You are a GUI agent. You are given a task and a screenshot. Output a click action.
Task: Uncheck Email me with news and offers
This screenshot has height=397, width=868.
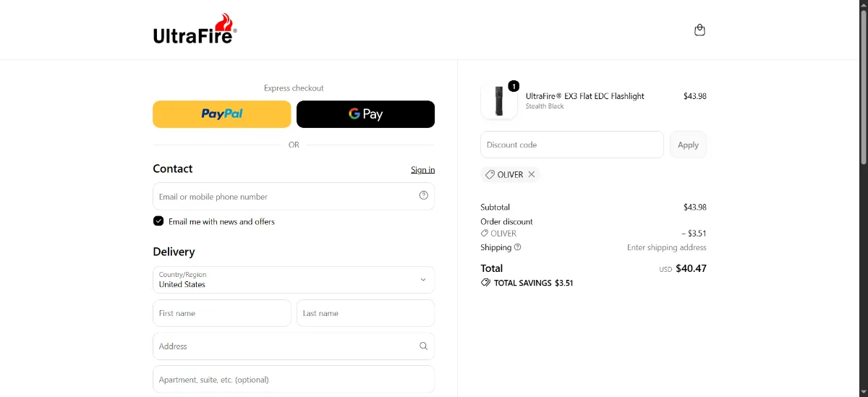click(158, 221)
